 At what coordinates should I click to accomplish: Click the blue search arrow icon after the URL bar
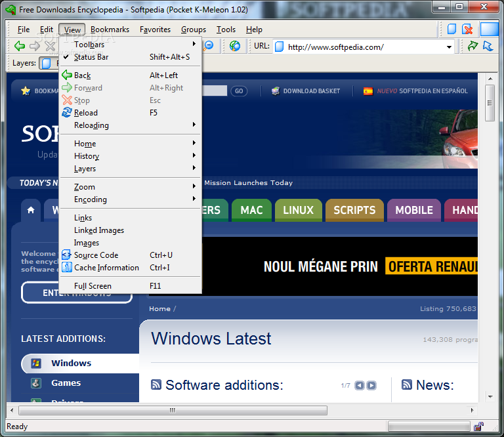tap(488, 47)
